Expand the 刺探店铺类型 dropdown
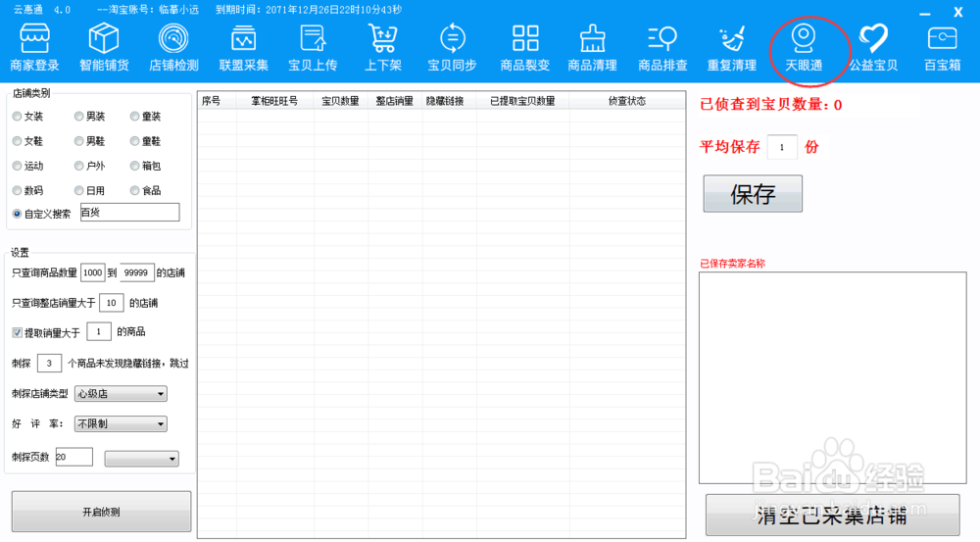The image size is (980, 542). point(121,394)
